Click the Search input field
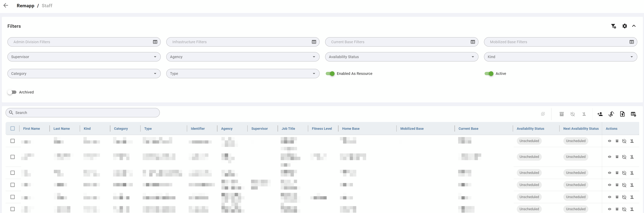Image resolution: width=644 pixels, height=213 pixels. click(83, 112)
